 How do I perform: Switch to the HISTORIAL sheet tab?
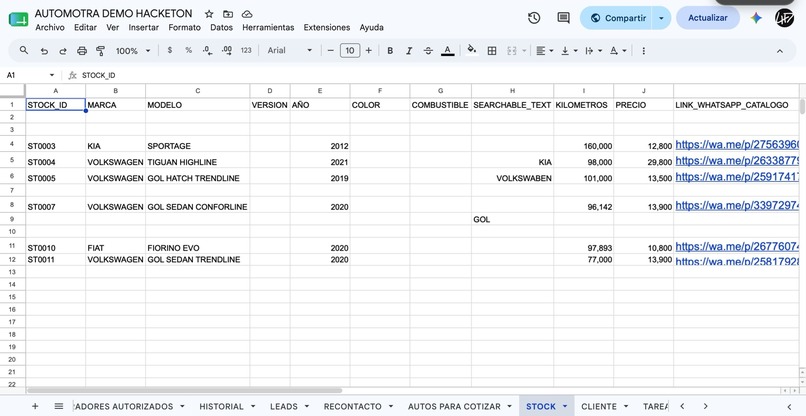click(x=222, y=406)
